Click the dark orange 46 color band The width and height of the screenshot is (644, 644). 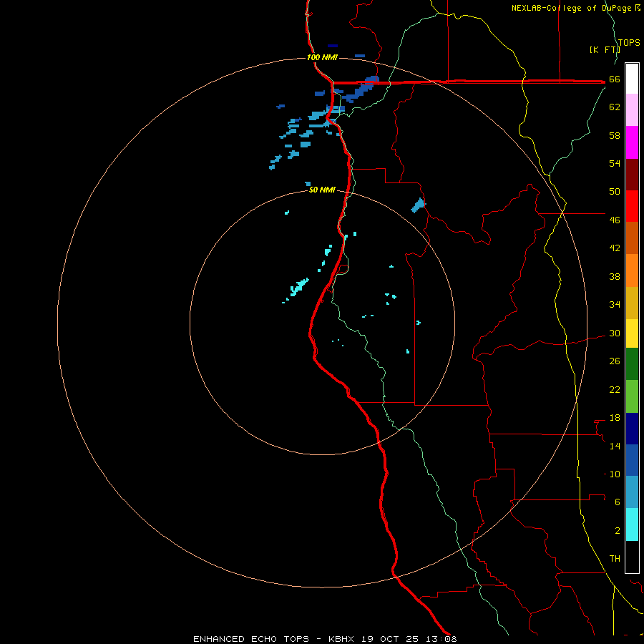pyautogui.click(x=632, y=238)
